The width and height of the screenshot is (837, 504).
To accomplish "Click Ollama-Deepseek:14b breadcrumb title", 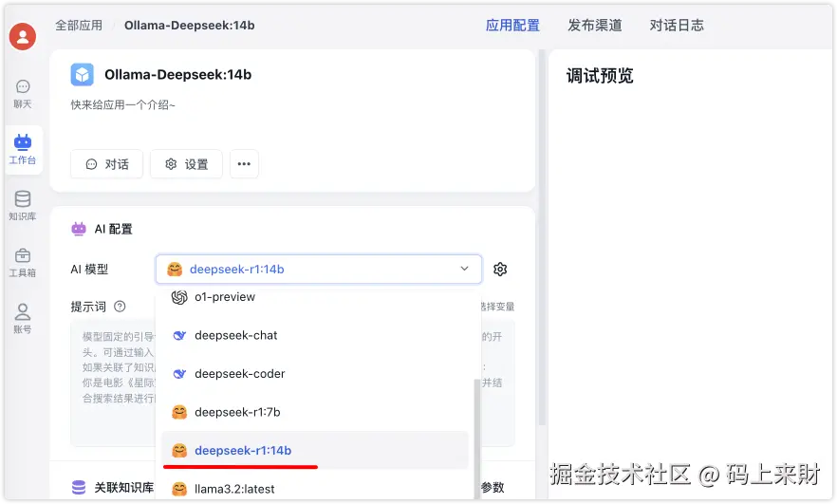I will [x=190, y=25].
